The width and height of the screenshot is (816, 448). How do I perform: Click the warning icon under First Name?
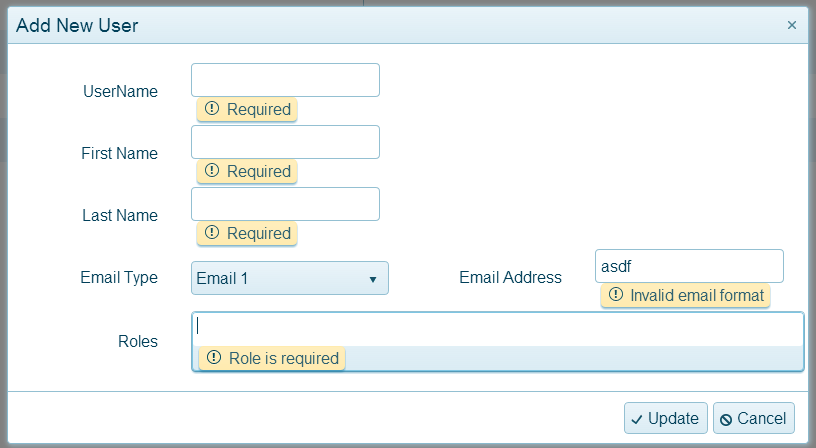[x=211, y=171]
